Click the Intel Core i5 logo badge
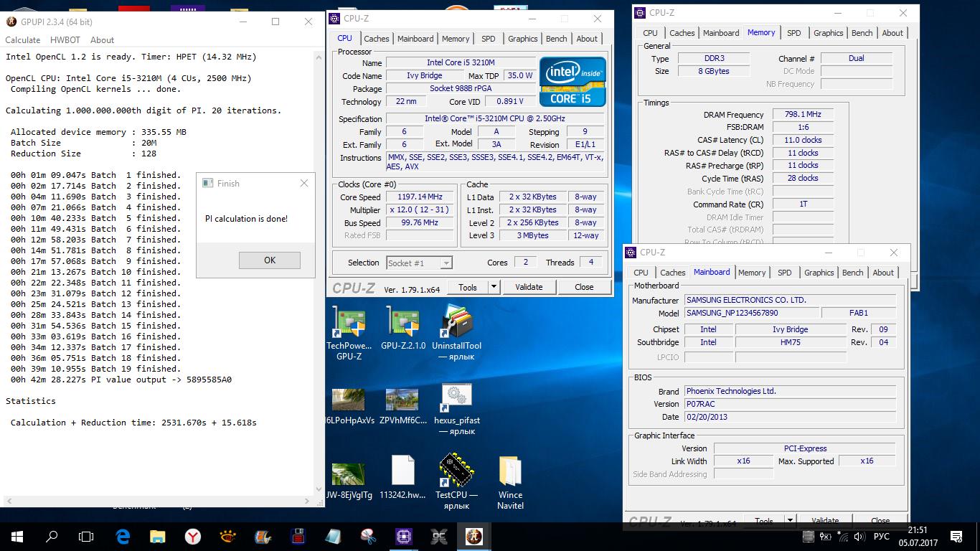This screenshot has width=980, height=551. point(573,82)
